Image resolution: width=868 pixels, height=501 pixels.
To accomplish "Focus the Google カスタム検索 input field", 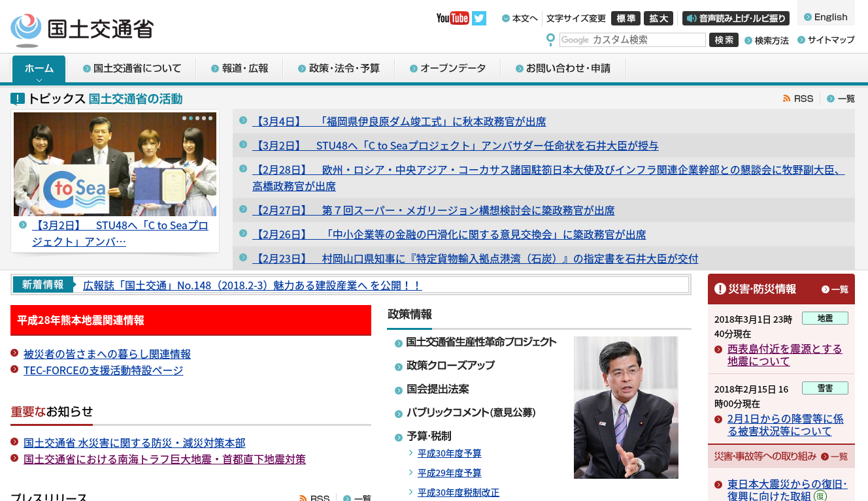I will [633, 40].
